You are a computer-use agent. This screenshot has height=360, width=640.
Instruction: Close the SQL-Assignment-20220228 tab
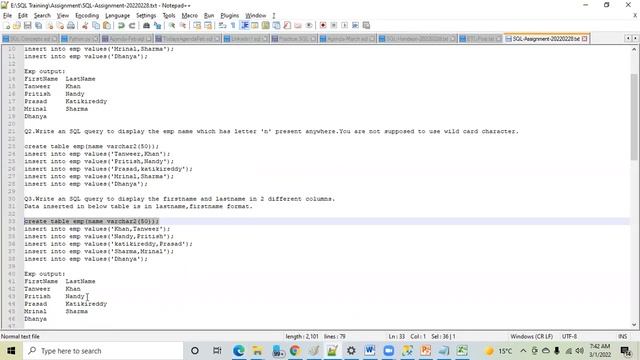(584, 38)
